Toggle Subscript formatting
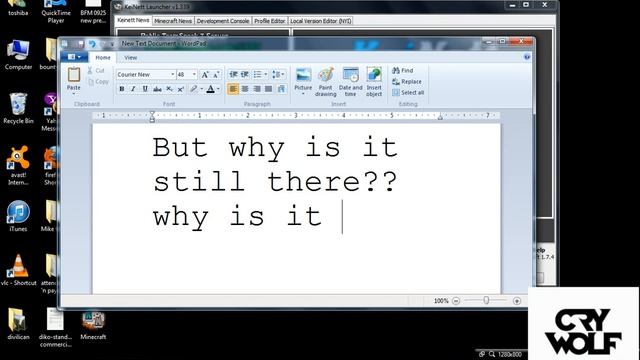Viewport: 640px width, 360px height. 169,89
